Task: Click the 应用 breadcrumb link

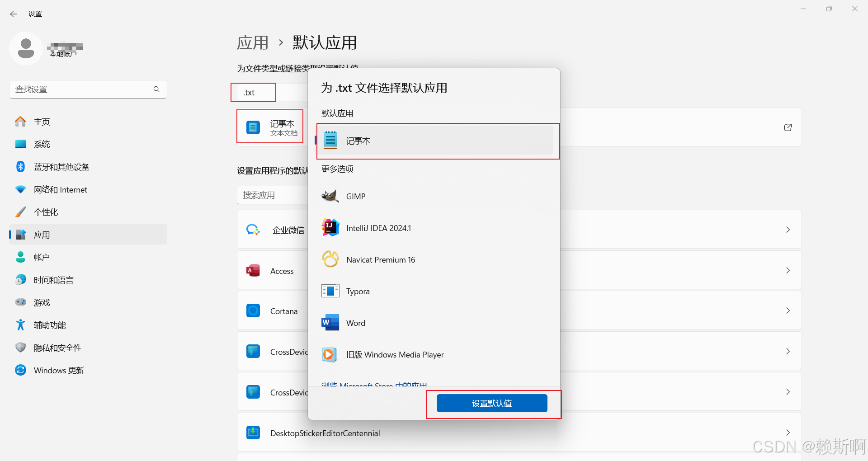Action: (253, 42)
